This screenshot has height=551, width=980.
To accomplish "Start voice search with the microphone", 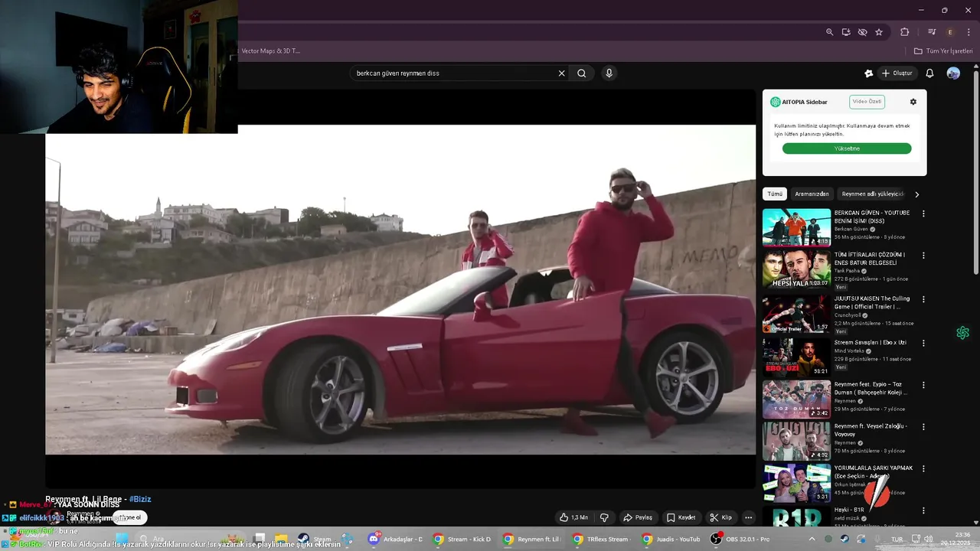I will (609, 73).
